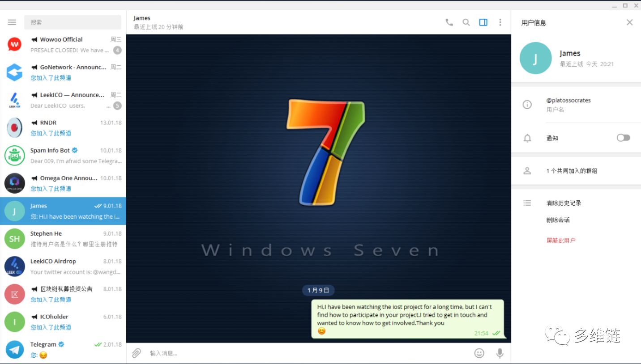This screenshot has height=364, width=641.
Task: Click the James name in chat header
Action: [x=142, y=18]
